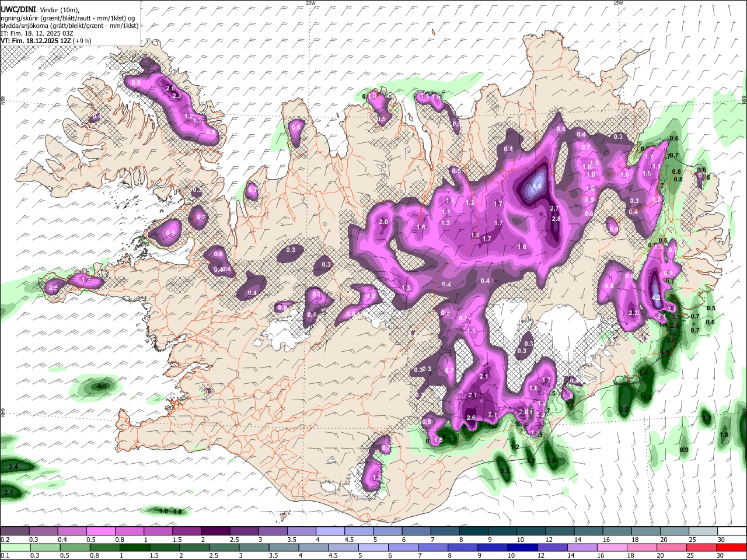
Task: Click the palest green first swatch of lower scale
Action: (14, 548)
